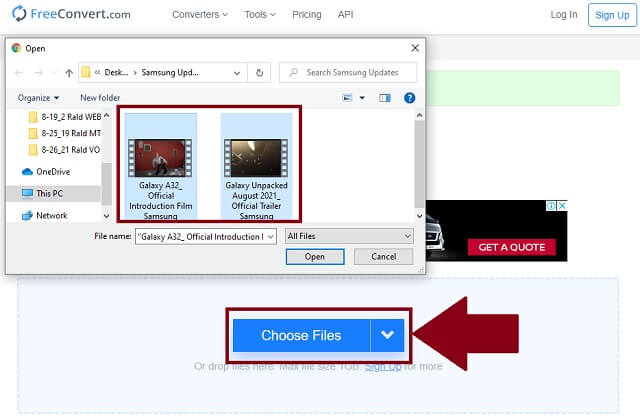Open the Organize menu
Image resolution: width=640 pixels, height=419 pixels.
coord(38,98)
